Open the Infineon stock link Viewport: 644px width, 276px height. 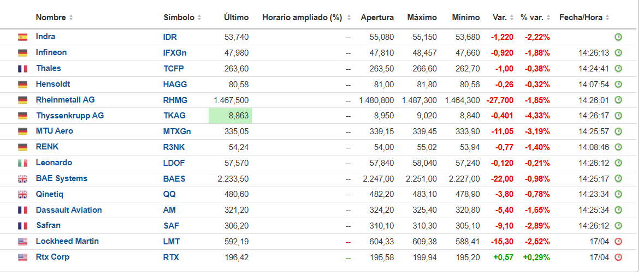tap(51, 52)
